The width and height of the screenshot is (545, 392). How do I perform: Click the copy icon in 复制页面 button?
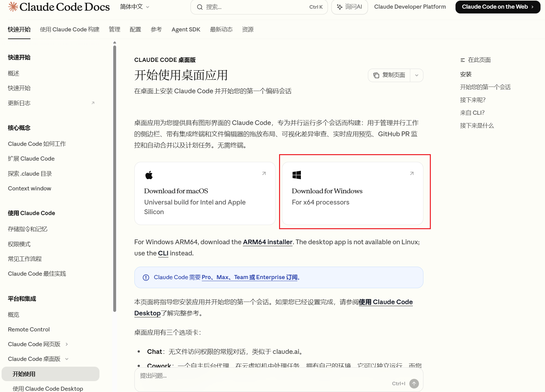376,75
